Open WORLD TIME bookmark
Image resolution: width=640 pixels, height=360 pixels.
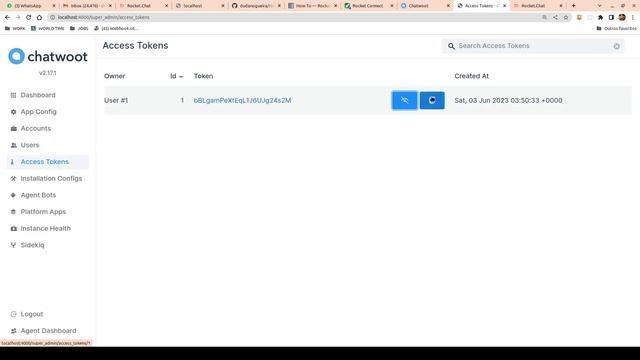[48, 29]
